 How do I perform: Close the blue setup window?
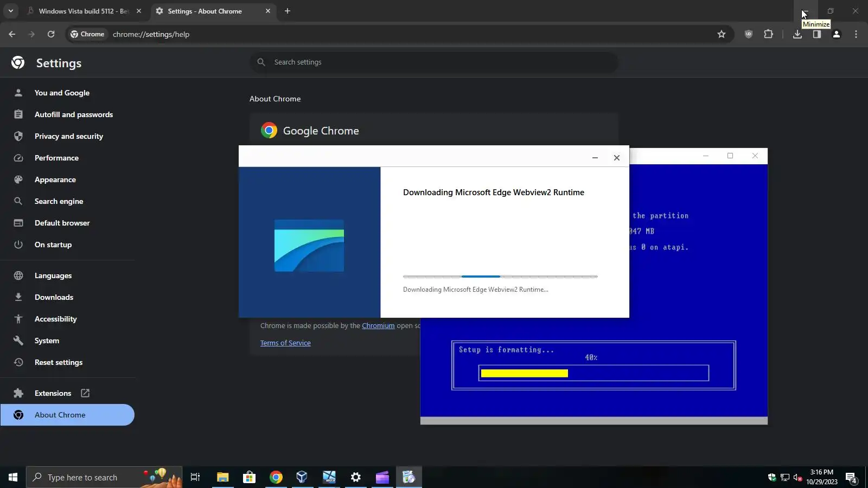coord(755,156)
